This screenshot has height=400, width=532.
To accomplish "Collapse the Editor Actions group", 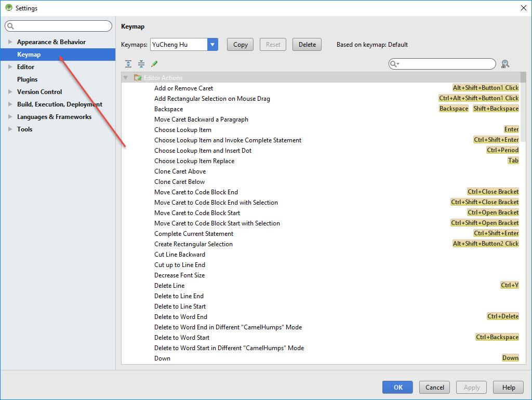I will pyautogui.click(x=125, y=78).
